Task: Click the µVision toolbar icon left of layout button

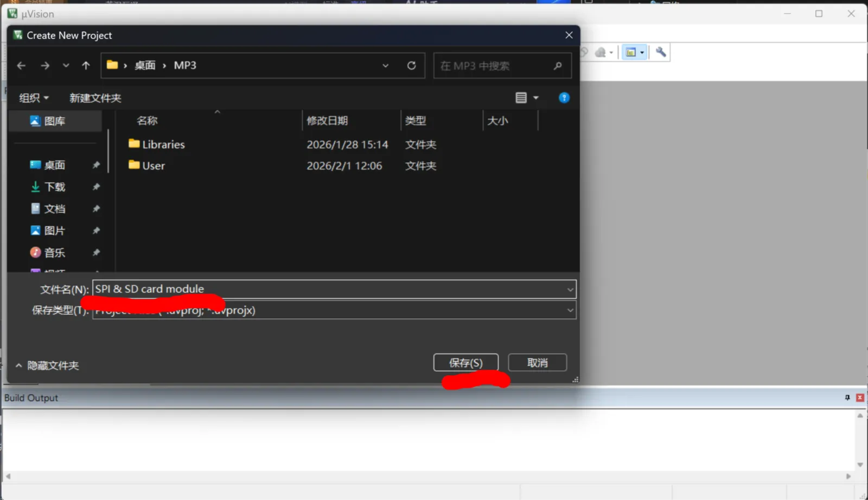Action: pyautogui.click(x=601, y=52)
